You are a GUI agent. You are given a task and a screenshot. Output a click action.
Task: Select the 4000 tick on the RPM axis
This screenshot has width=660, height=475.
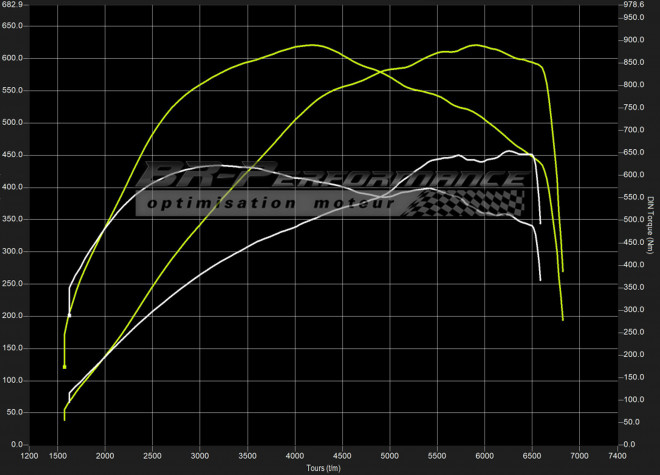pos(295,455)
